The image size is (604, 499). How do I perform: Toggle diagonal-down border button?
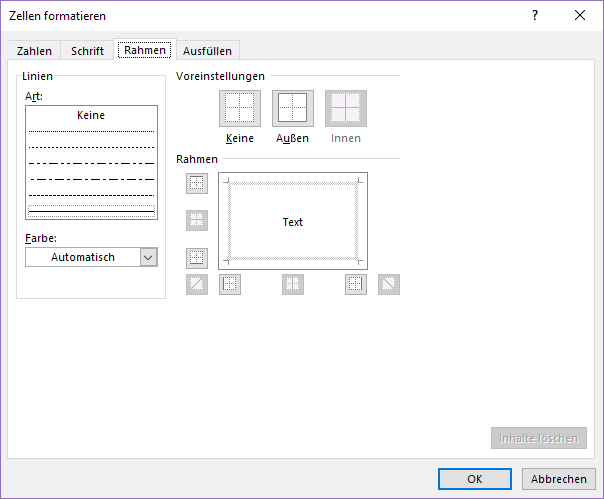(389, 284)
